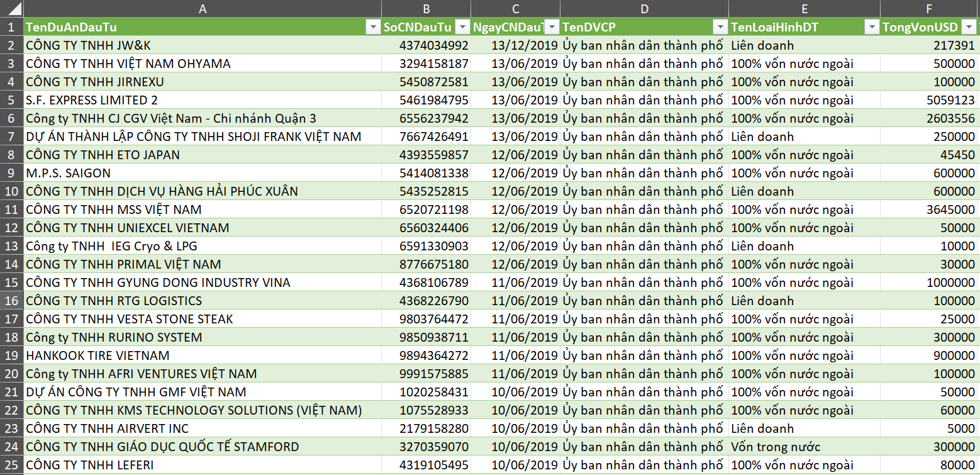The image size is (980, 475).
Task: Select cell HANKOOK TIRE VIETNAM
Action: pos(202,355)
